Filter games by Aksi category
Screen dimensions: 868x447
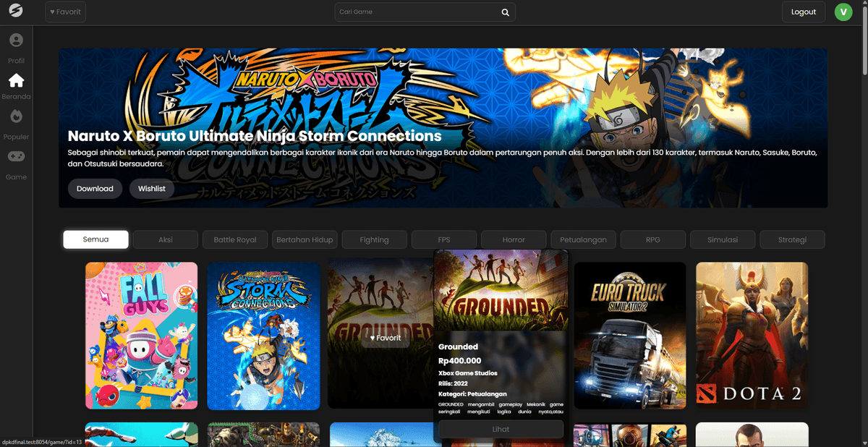pos(166,239)
